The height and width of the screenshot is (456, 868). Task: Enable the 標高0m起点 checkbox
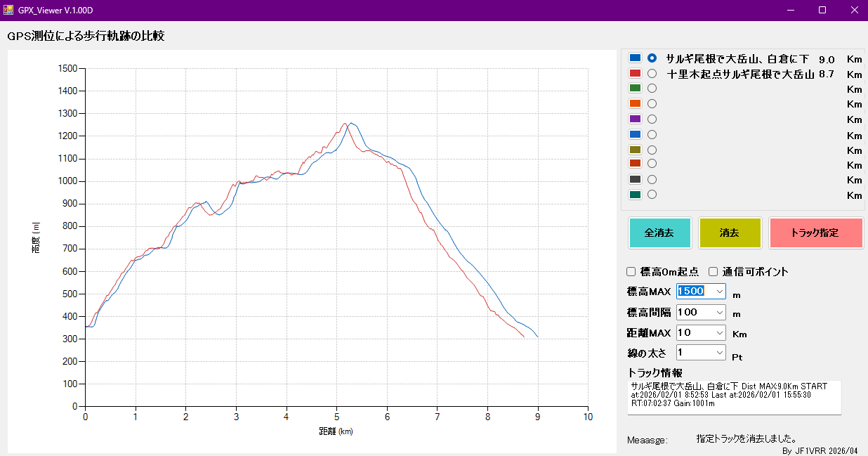click(x=631, y=272)
